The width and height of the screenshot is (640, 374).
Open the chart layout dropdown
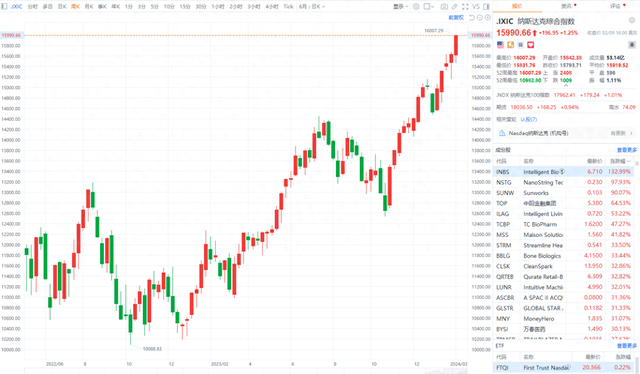click(x=428, y=7)
